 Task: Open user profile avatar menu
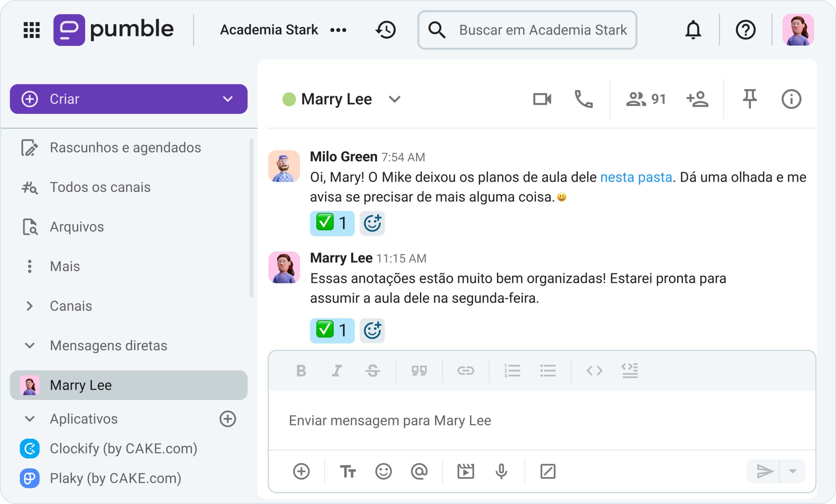coord(798,30)
